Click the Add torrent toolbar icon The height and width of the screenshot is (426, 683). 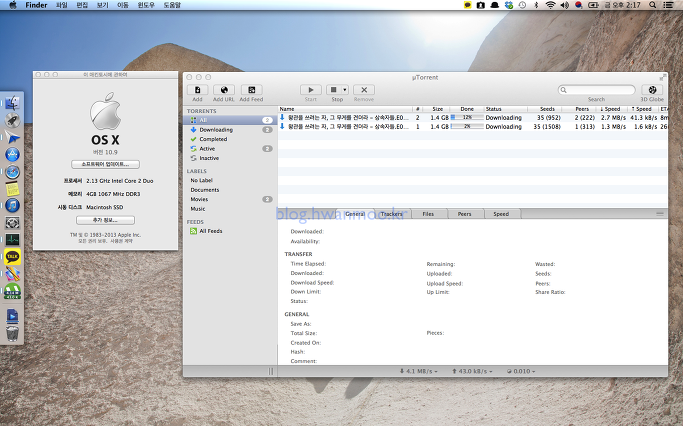coord(197,90)
